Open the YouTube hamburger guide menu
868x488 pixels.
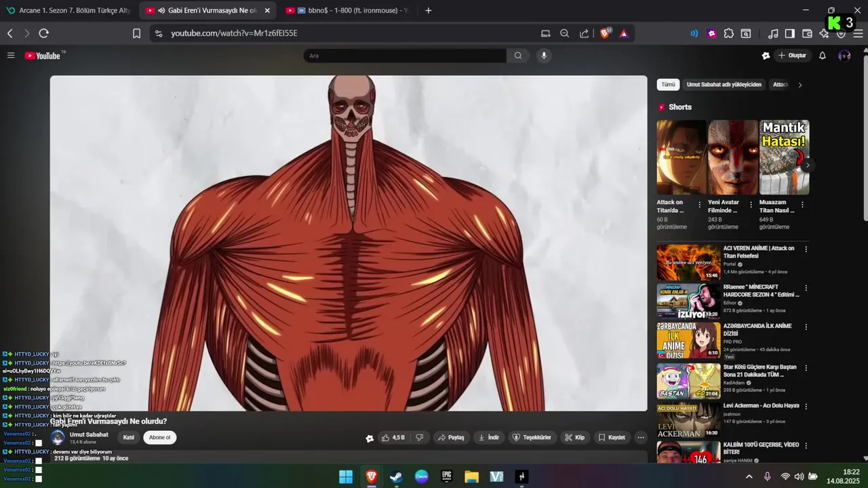11,56
